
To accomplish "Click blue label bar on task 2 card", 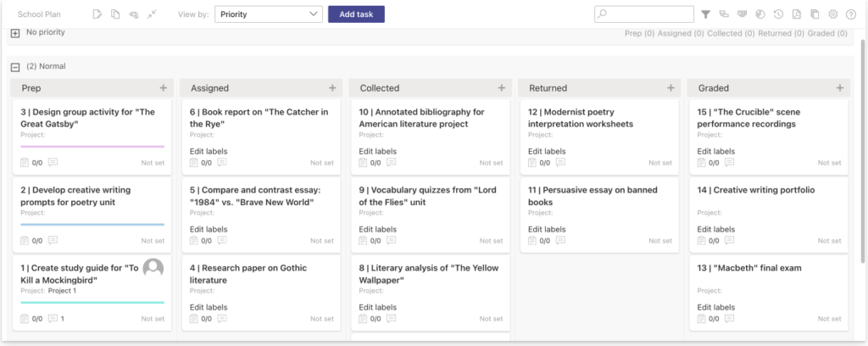I will tap(92, 225).
